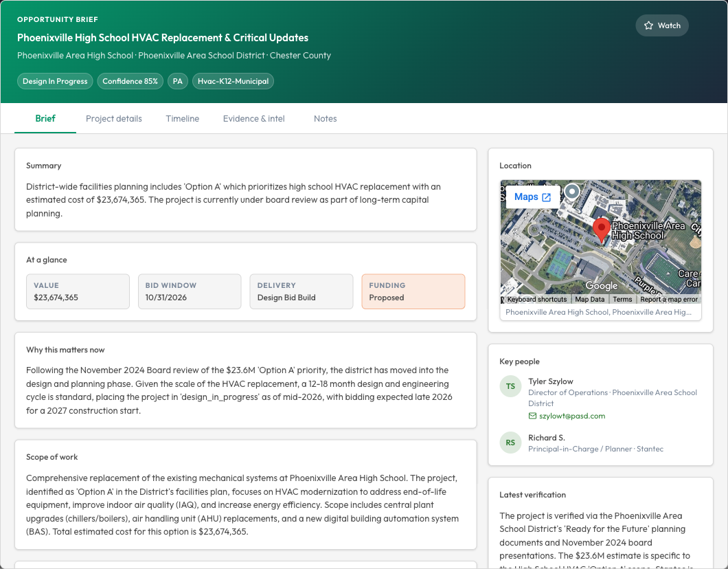Image resolution: width=728 pixels, height=569 pixels.
Task: Click the Why this matters now heading
Action: tap(65, 350)
